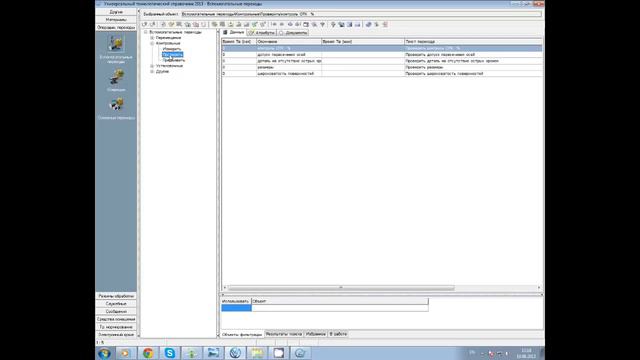Viewport: 640px width, 360px height.
Task: Open the Избранное tab
Action: [x=316, y=334]
